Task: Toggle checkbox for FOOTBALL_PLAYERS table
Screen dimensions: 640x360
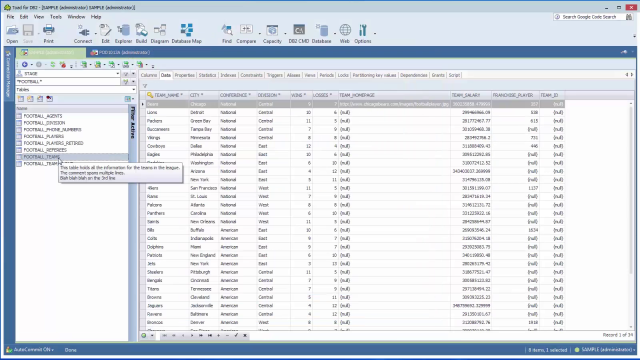Action: [19, 136]
